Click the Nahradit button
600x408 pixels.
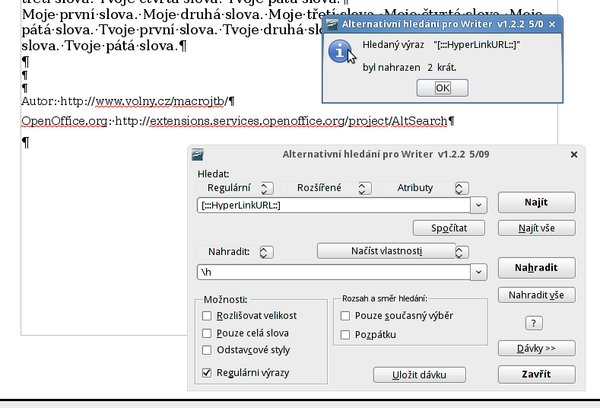pyautogui.click(x=536, y=268)
